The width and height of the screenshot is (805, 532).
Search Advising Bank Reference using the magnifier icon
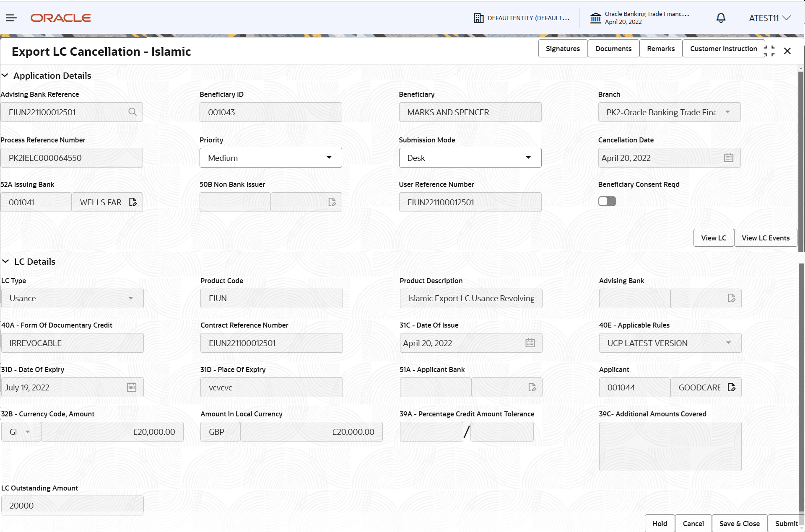132,112
